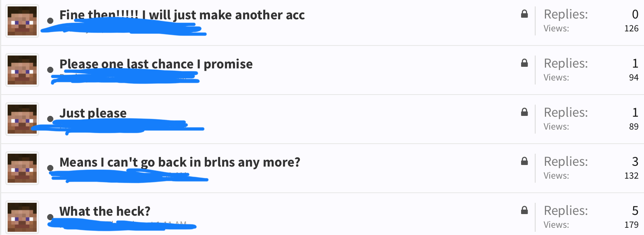This screenshot has height=235, width=644.
Task: Click lock icon on 'Fine then!!!!!' thread
Action: pyautogui.click(x=524, y=14)
